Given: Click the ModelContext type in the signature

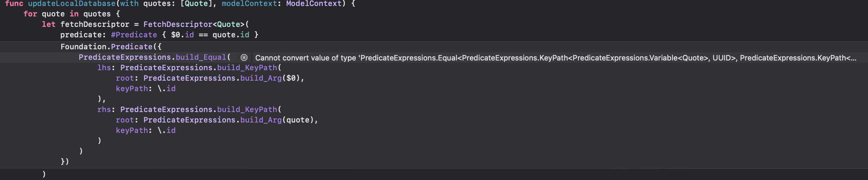Looking at the screenshot, I should [313, 4].
